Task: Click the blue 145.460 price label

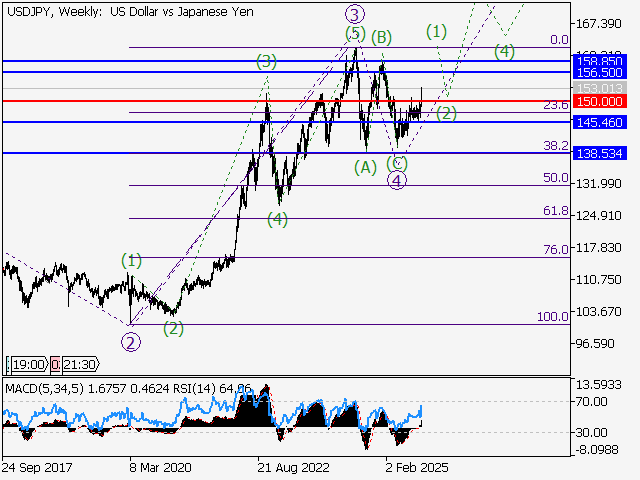Action: click(x=600, y=122)
